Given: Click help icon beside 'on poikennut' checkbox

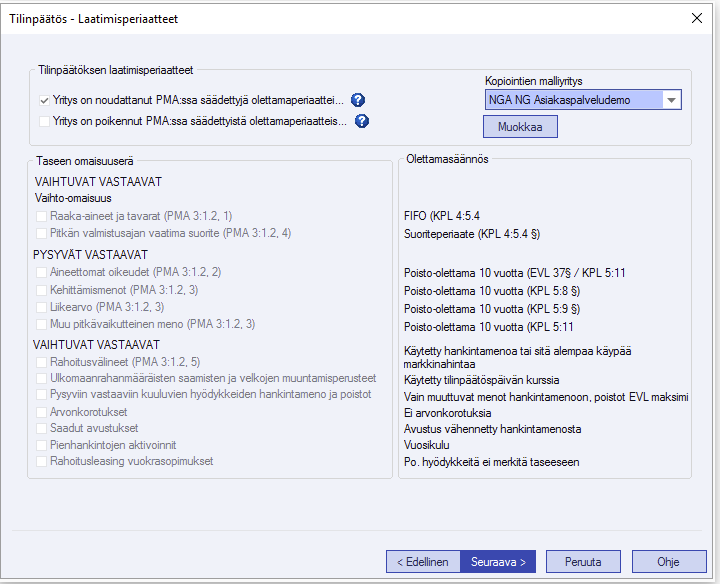Looking at the screenshot, I should point(362,121).
